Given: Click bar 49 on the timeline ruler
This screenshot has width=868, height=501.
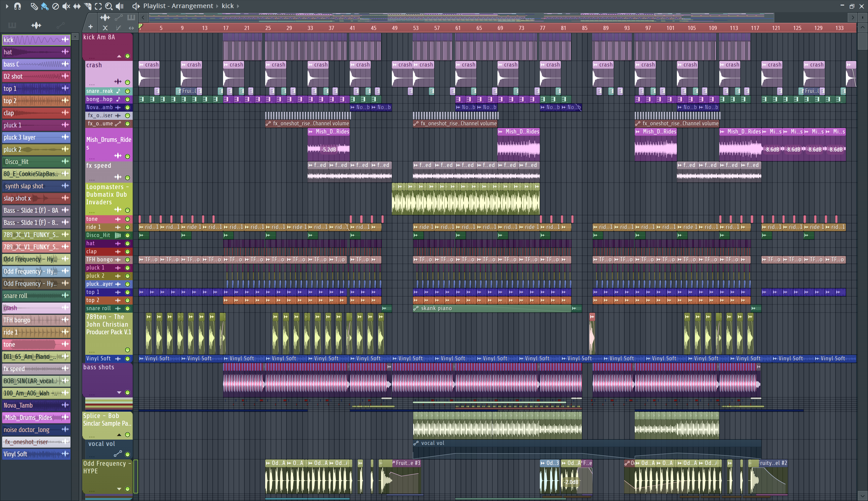Looking at the screenshot, I should tap(395, 28).
